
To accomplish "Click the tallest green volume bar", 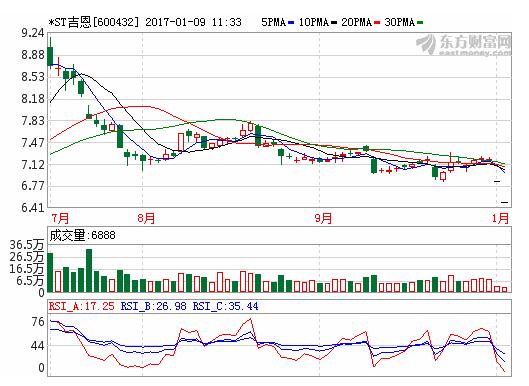I will [89, 271].
